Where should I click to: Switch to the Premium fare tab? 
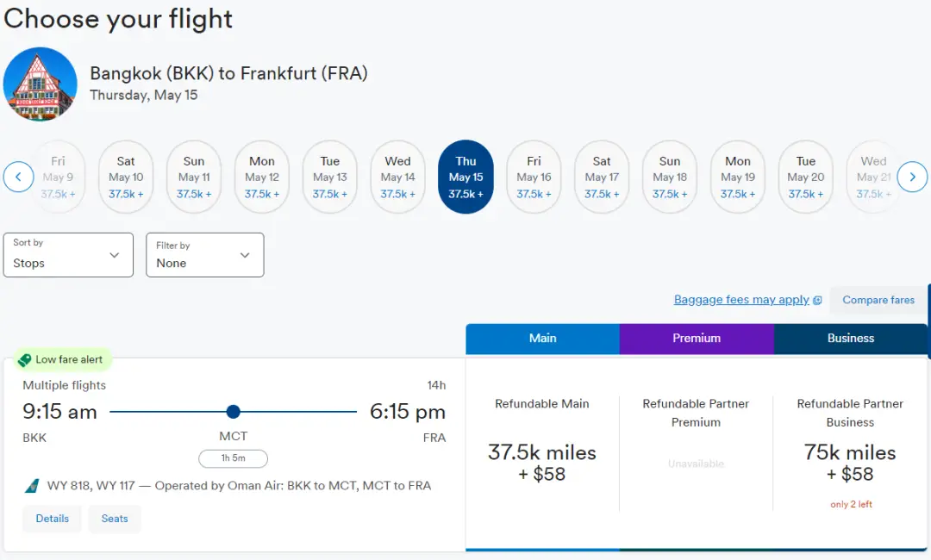click(697, 339)
